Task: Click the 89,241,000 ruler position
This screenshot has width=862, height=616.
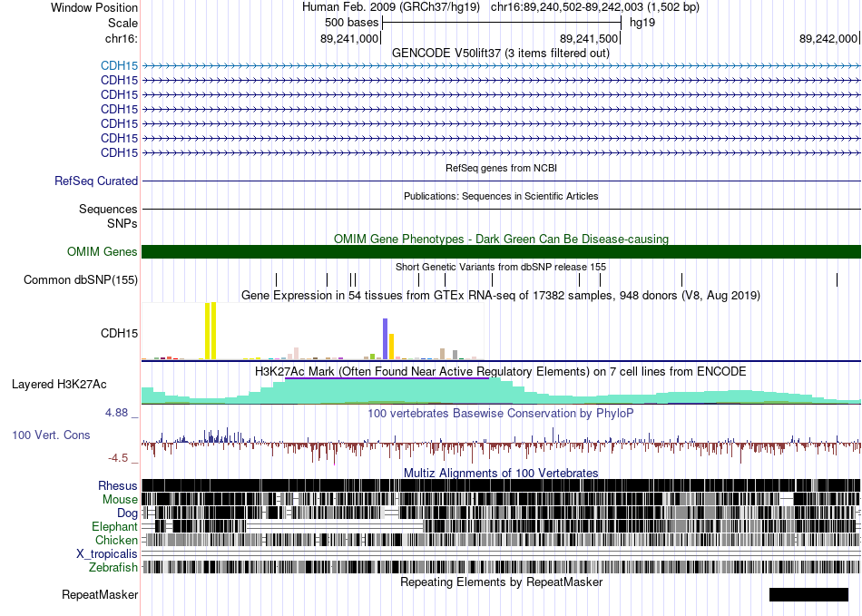Action: click(349, 38)
